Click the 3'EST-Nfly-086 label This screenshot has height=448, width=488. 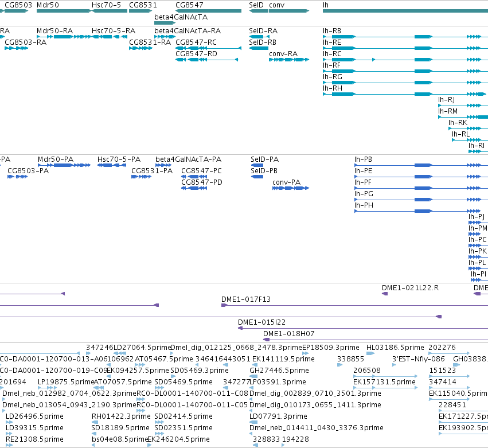pyautogui.click(x=418, y=359)
